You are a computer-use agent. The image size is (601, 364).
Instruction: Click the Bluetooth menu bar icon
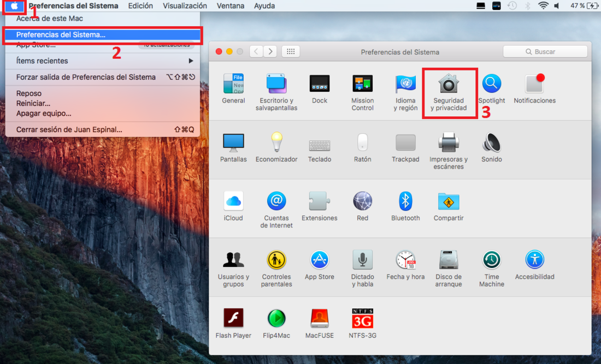[x=527, y=6]
